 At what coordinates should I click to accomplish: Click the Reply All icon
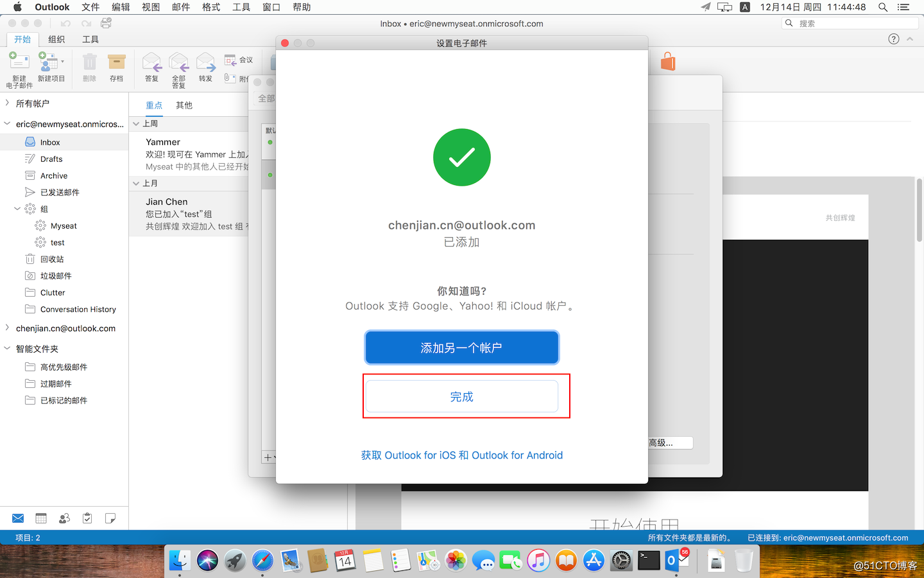(x=178, y=62)
